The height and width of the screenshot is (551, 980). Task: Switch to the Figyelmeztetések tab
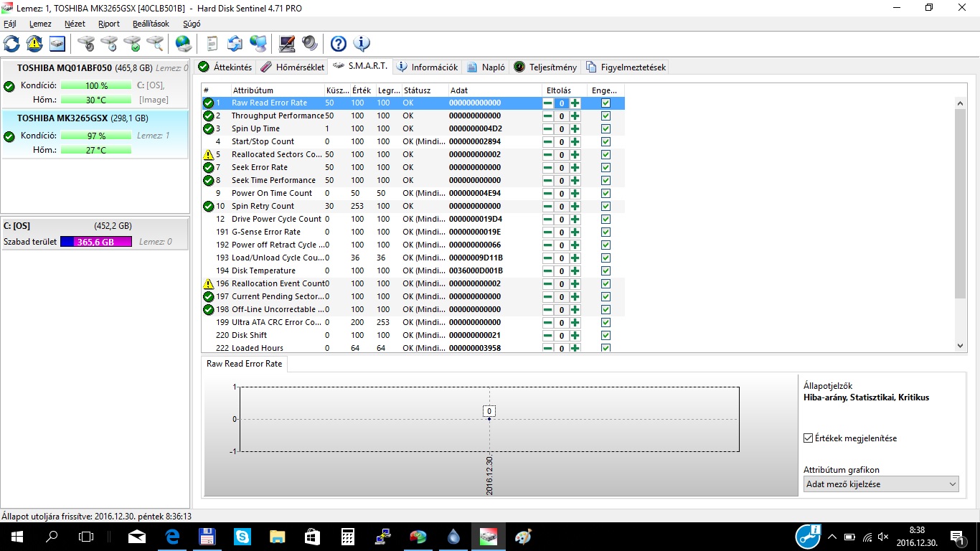(626, 67)
